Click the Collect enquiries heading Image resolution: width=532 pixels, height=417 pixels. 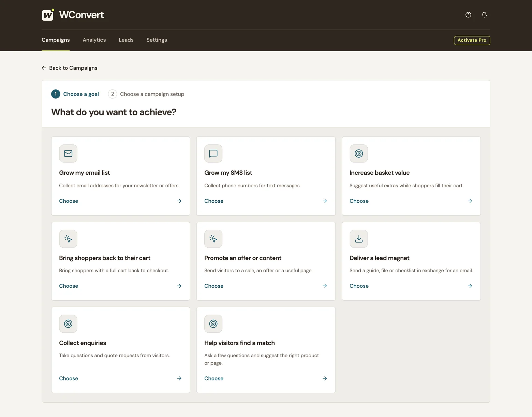83,343
